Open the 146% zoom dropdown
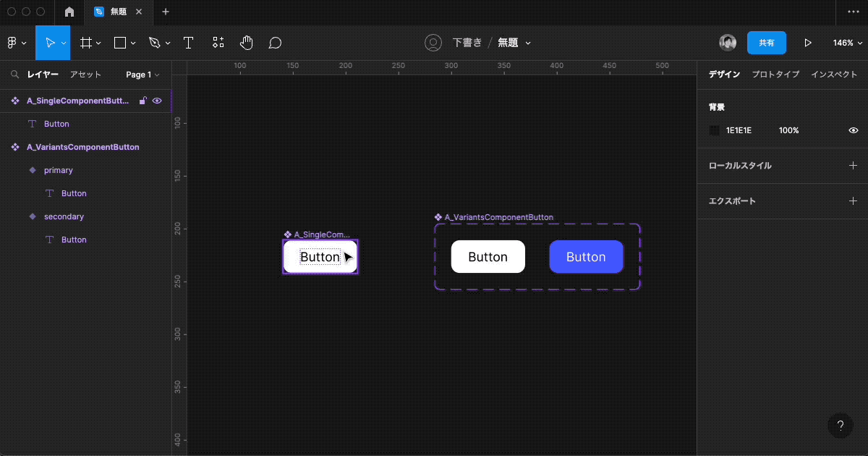Screen dimensions: 868x456 coord(846,43)
